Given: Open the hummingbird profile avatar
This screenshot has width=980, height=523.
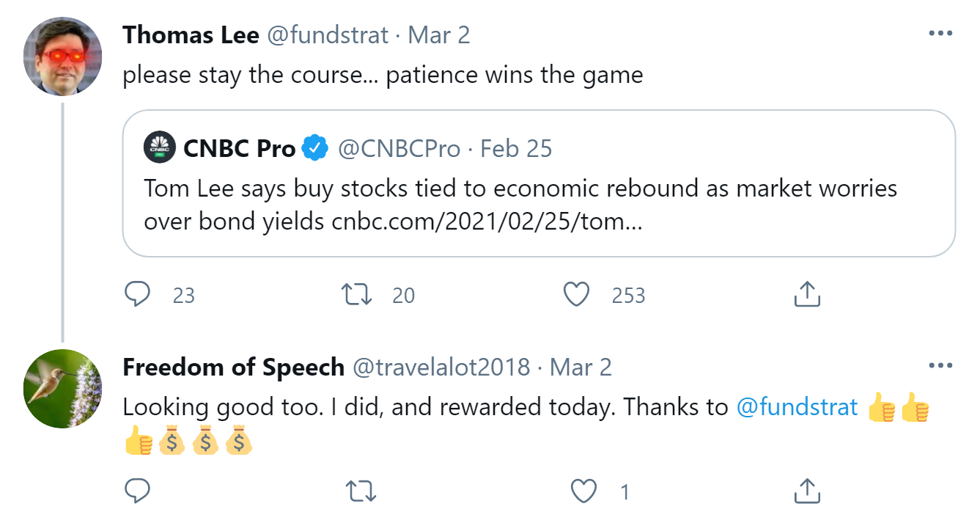Looking at the screenshot, I should 62,388.
